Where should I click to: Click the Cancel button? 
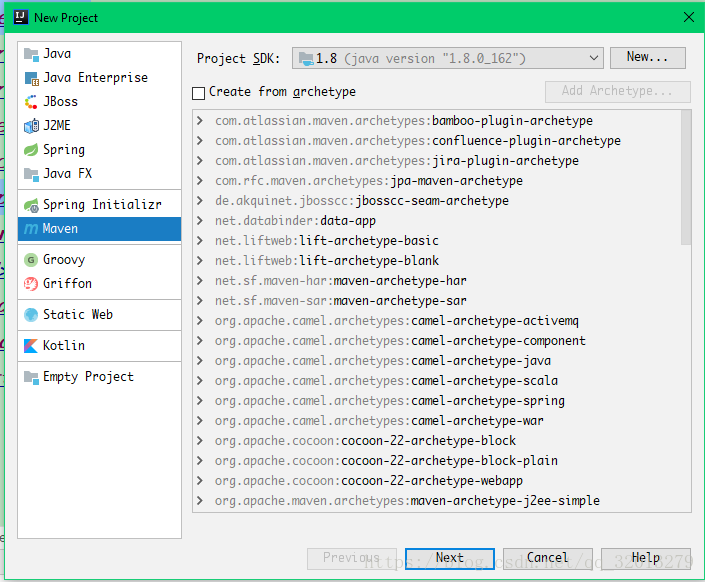[x=548, y=559]
